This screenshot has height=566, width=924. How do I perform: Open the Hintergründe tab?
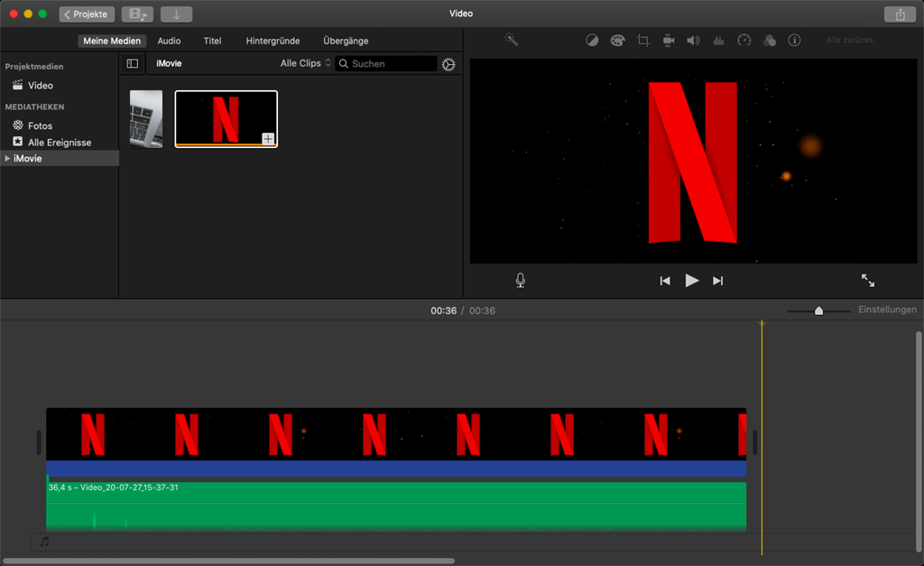273,41
